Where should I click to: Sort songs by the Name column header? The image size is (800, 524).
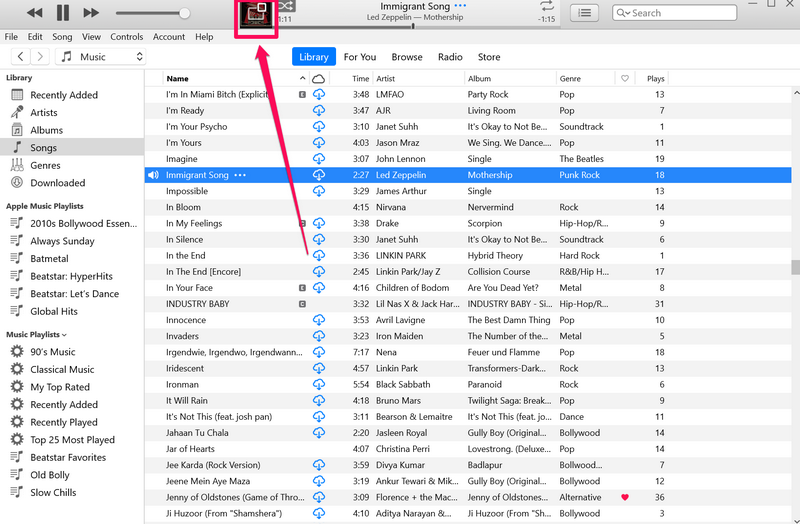coord(177,78)
